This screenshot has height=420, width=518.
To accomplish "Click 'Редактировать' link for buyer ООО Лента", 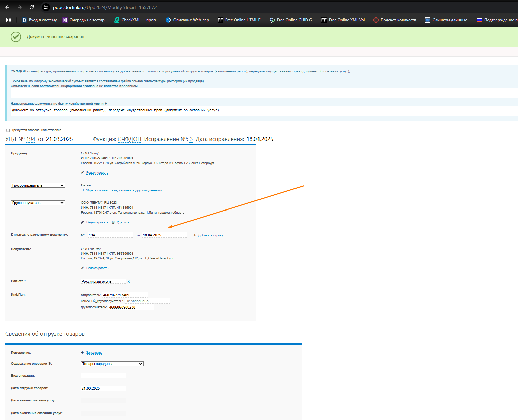I will pos(97,268).
